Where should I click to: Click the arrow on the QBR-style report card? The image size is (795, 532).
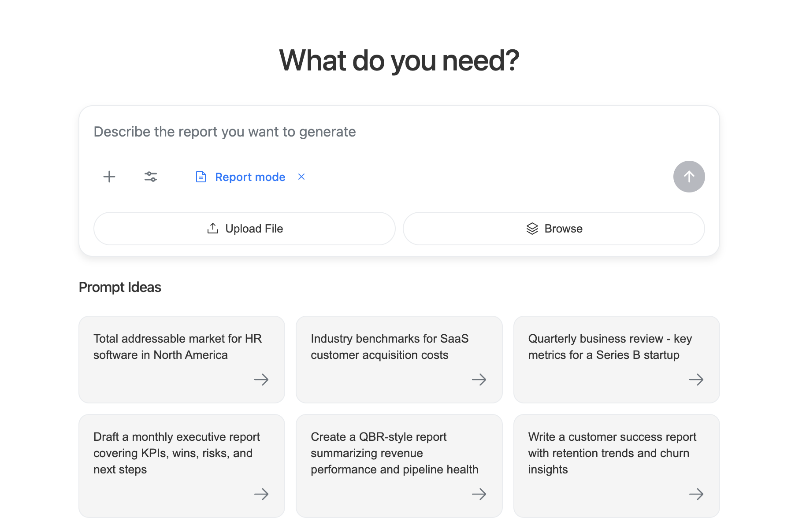coord(479,494)
